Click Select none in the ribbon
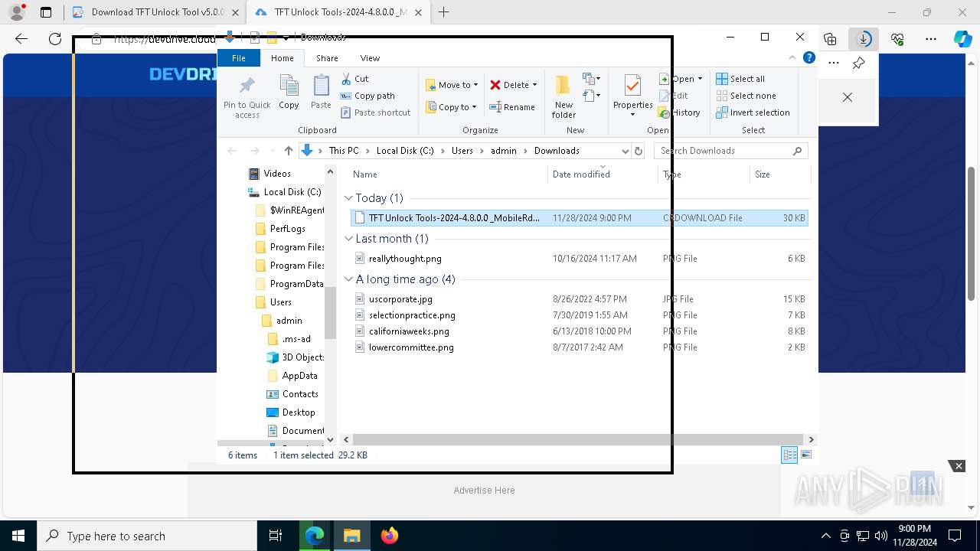 tap(746, 96)
